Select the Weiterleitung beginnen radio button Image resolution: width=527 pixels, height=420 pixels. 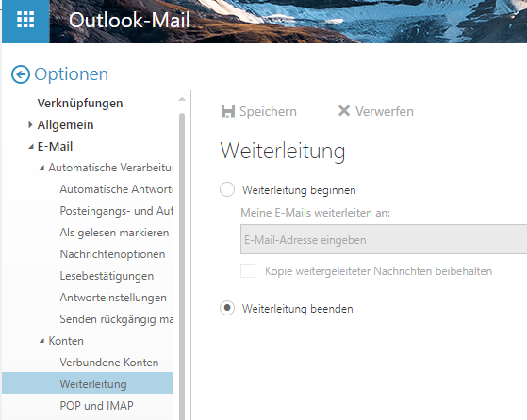[x=227, y=189]
